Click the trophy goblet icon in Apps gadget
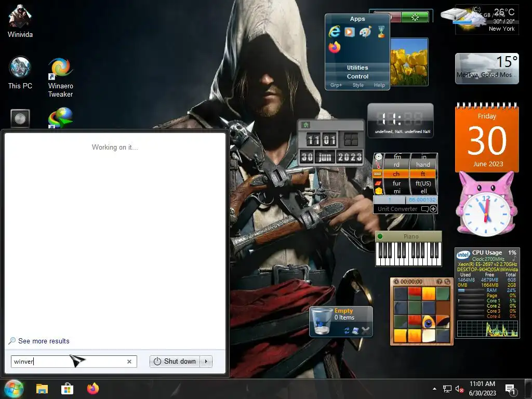The image size is (532, 399). 381,32
